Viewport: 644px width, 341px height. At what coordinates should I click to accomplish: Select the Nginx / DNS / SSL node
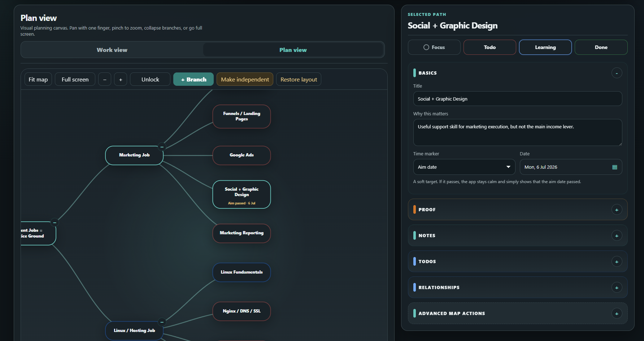pyautogui.click(x=241, y=311)
